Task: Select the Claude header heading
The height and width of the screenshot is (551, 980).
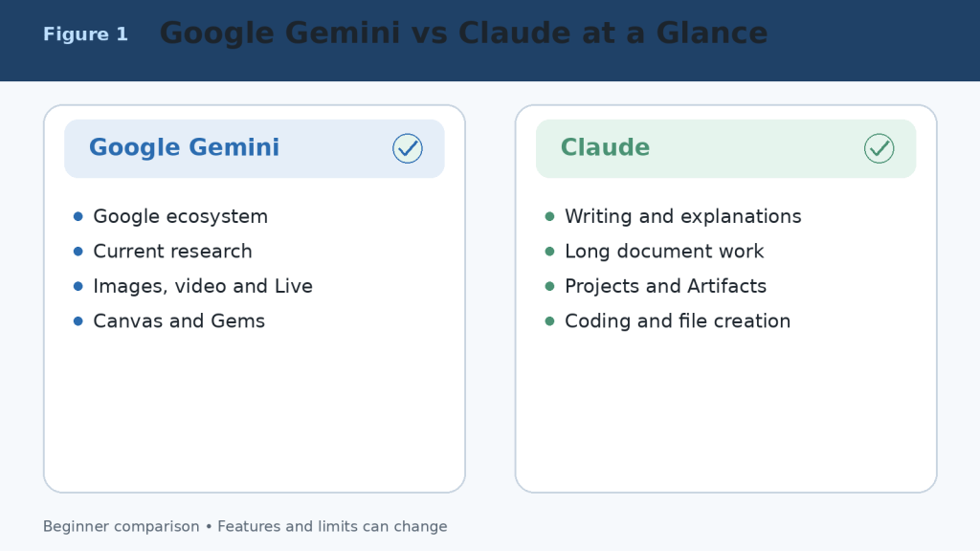Action: [605, 147]
